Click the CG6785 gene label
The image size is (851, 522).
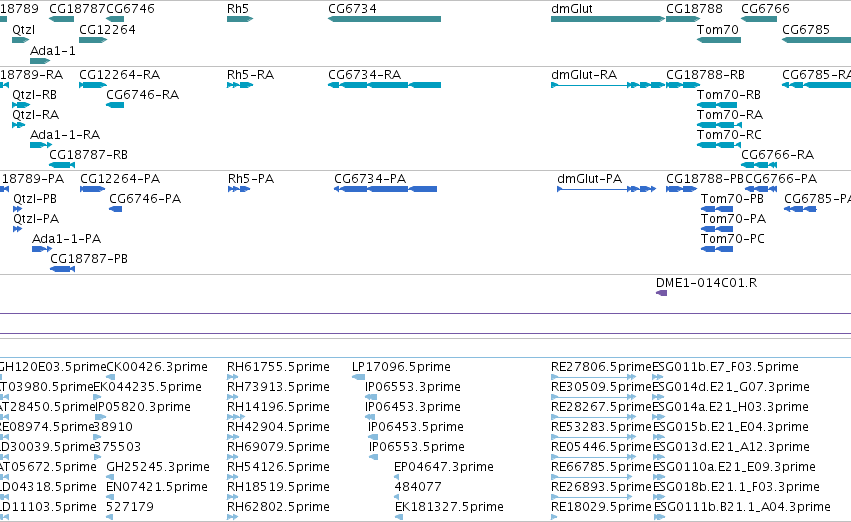tap(806, 30)
